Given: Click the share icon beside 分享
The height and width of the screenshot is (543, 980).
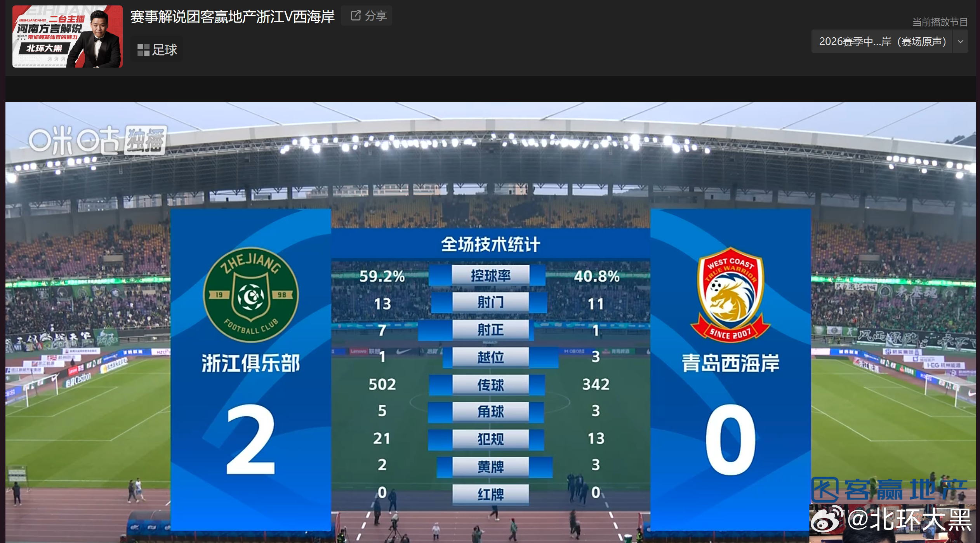Looking at the screenshot, I should coord(356,16).
